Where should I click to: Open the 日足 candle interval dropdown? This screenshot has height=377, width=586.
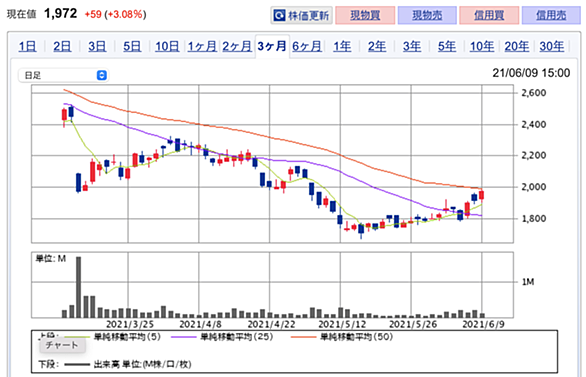pos(64,75)
